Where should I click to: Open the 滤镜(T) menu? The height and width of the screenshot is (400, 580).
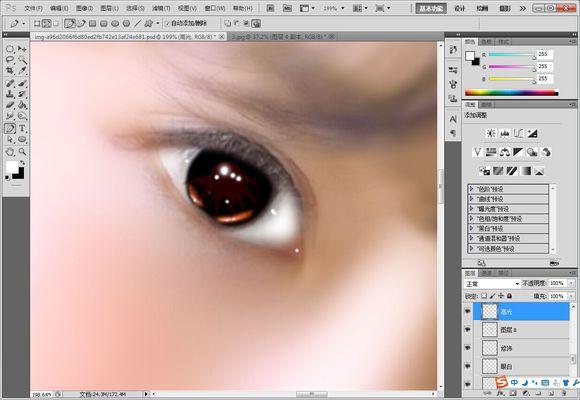pos(161,8)
